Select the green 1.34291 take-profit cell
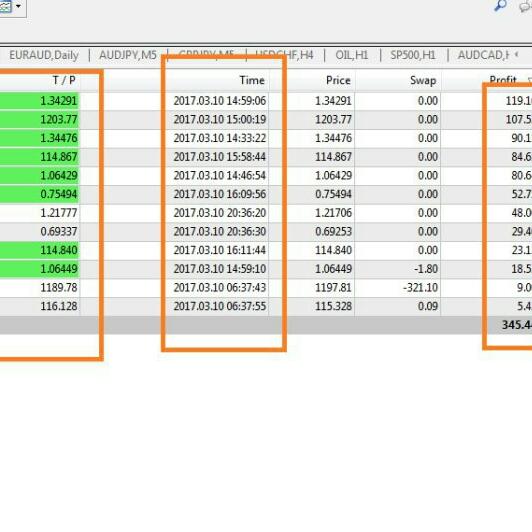The height and width of the screenshot is (532, 532). click(39, 101)
